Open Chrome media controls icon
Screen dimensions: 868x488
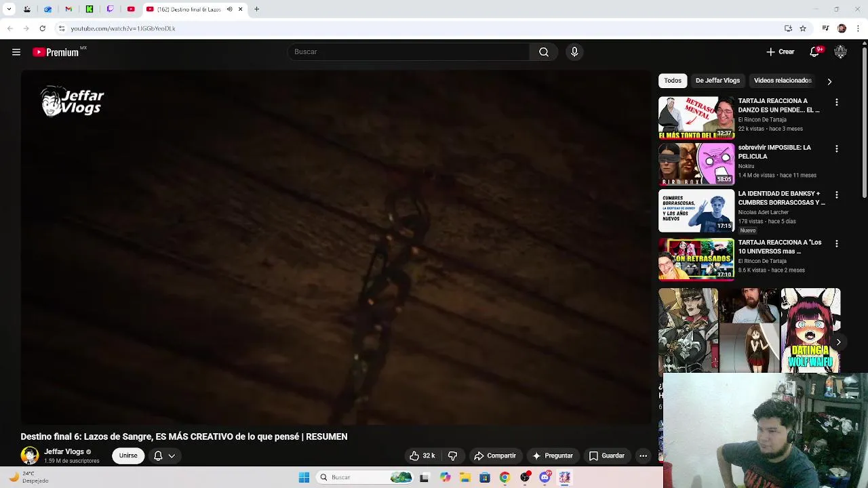(x=825, y=28)
